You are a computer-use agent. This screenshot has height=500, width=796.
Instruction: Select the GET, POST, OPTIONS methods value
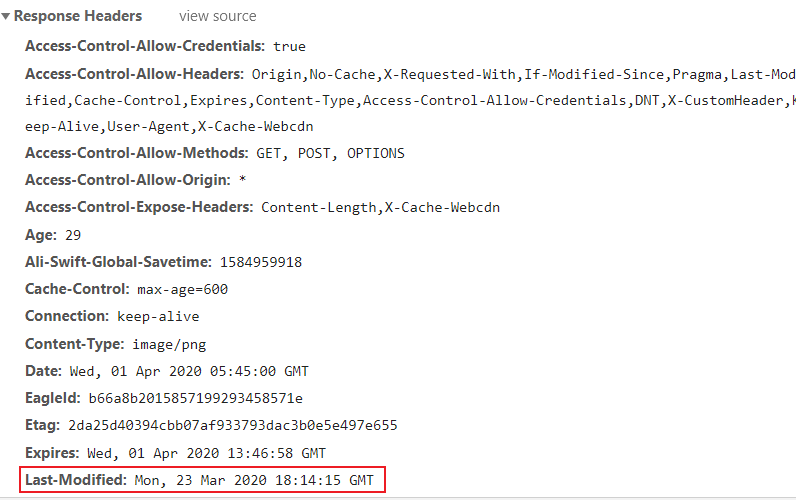[x=330, y=153]
